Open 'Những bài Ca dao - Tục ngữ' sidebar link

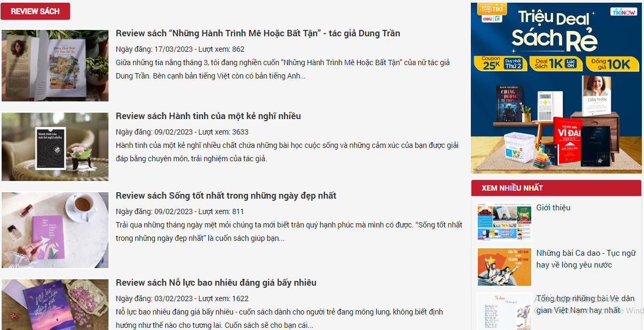pos(586,259)
